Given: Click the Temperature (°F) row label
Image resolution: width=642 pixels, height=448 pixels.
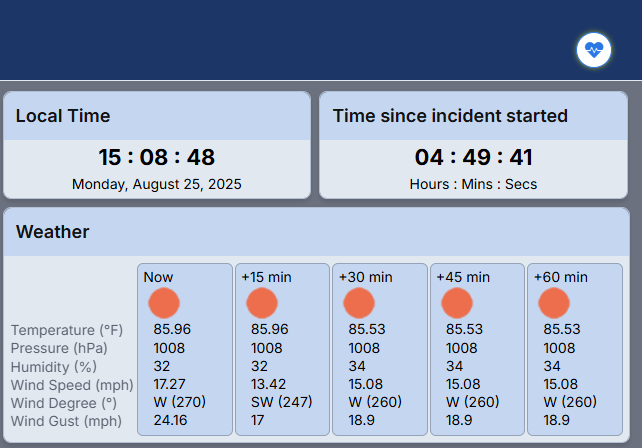Looking at the screenshot, I should tap(67, 330).
